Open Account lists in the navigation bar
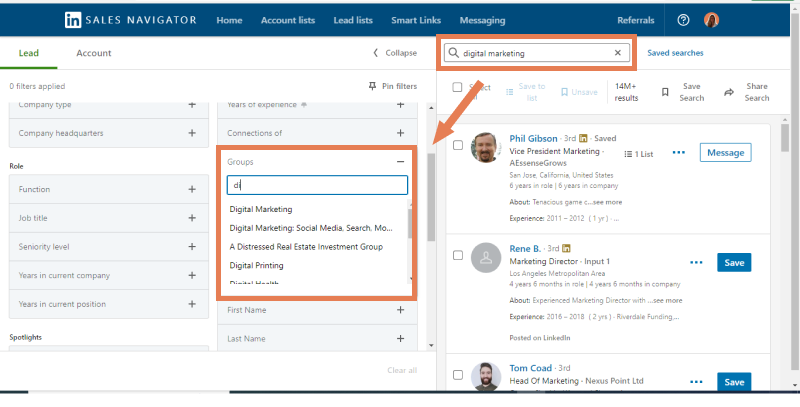This screenshot has height=407, width=800. click(x=288, y=20)
